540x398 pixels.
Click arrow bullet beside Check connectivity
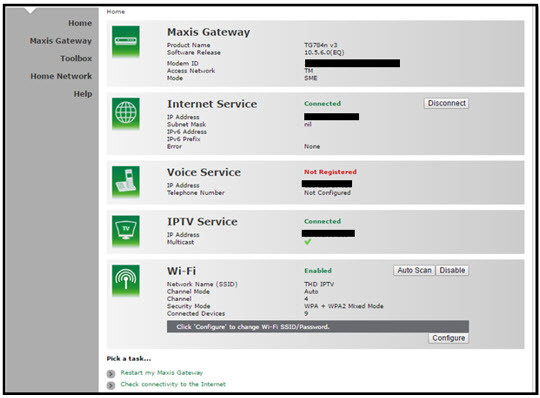[x=111, y=385]
